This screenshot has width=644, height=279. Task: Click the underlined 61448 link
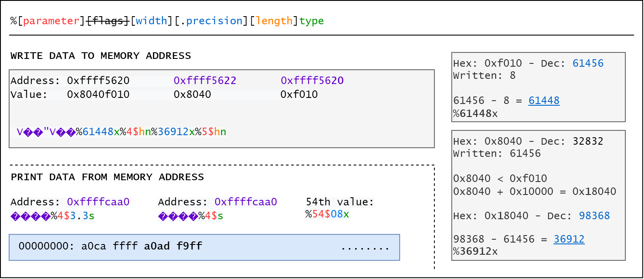(x=544, y=101)
